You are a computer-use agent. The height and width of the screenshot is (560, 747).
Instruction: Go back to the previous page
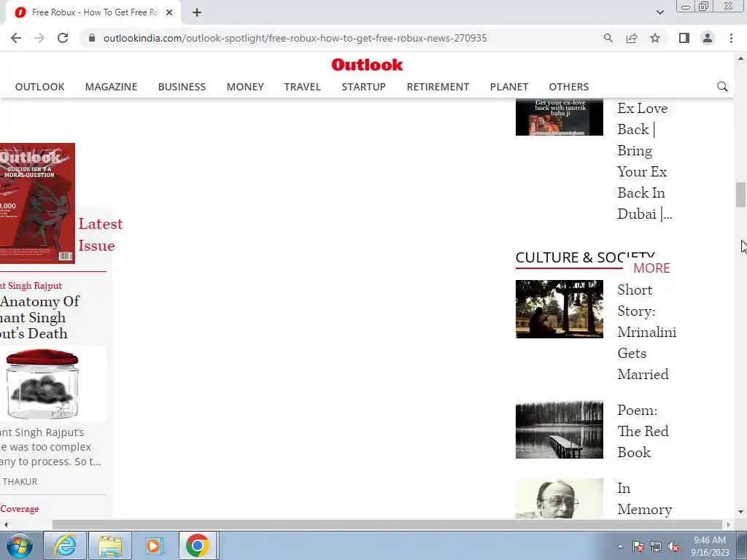(x=16, y=38)
